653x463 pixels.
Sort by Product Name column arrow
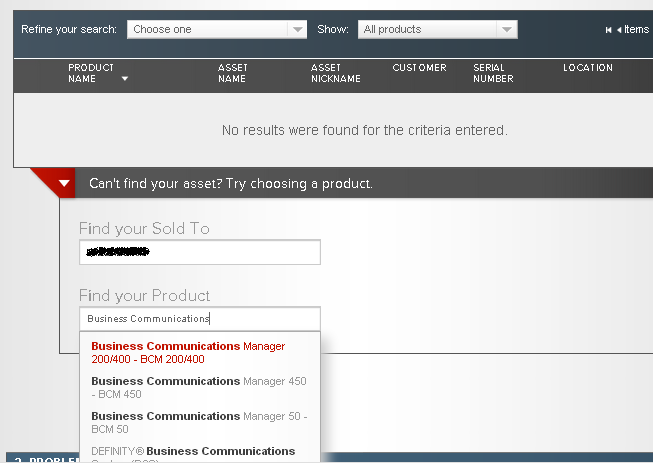coord(125,79)
